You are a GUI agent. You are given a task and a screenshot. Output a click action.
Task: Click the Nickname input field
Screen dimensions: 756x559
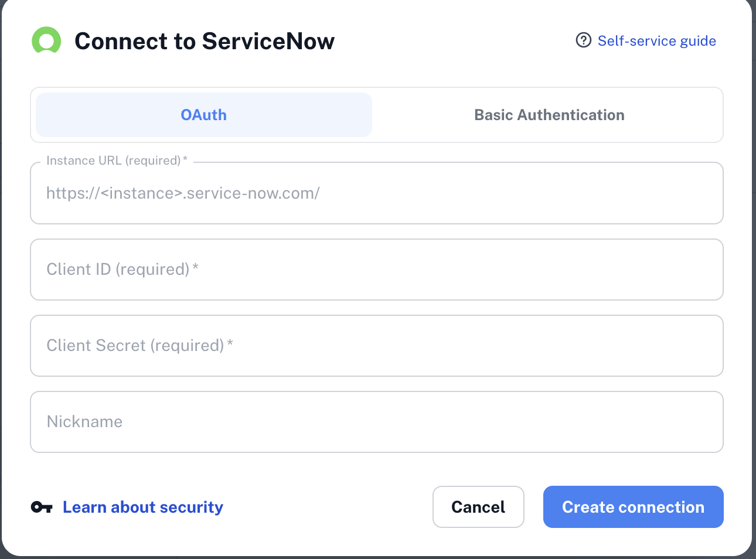[376, 422]
